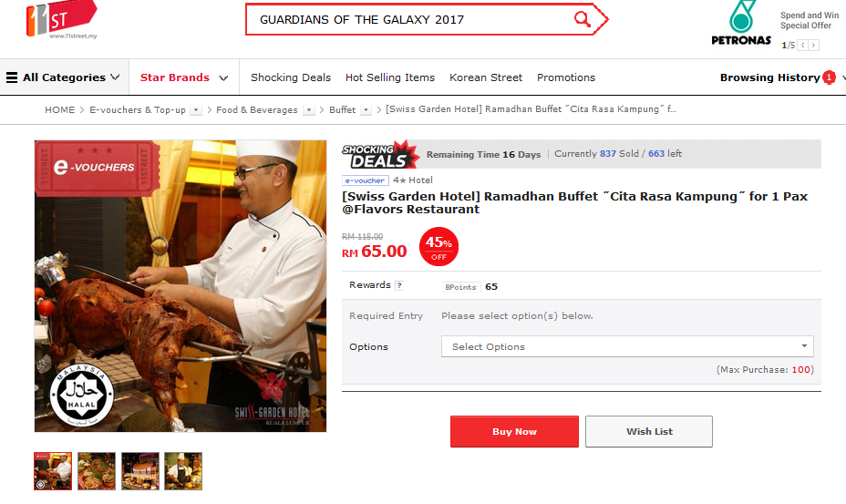The image size is (846, 504).
Task: Focus the search input field
Action: pyautogui.click(x=410, y=19)
